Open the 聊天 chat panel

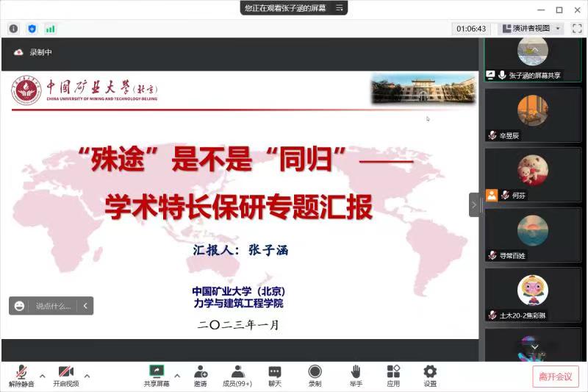click(x=275, y=376)
